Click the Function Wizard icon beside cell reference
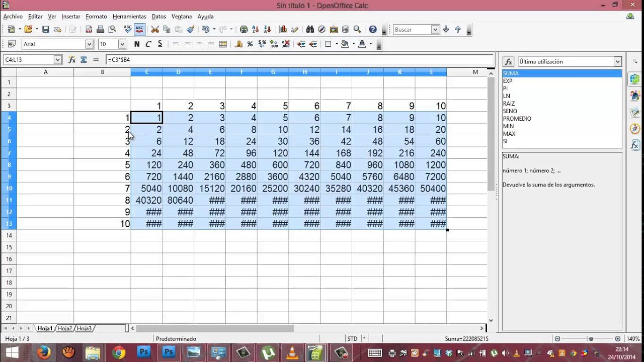Screen dimensions: 644x362 pyautogui.click(x=72, y=59)
